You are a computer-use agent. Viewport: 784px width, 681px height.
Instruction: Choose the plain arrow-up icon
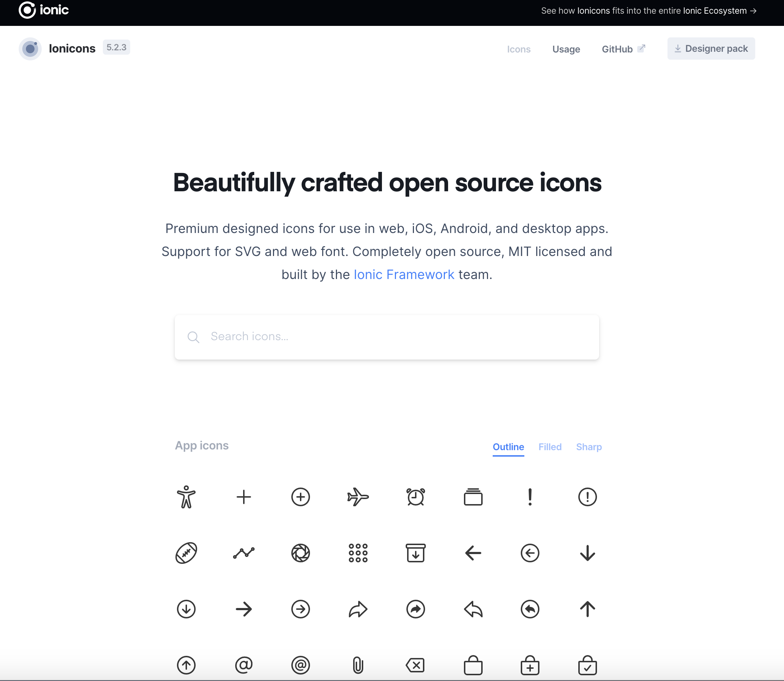(588, 609)
